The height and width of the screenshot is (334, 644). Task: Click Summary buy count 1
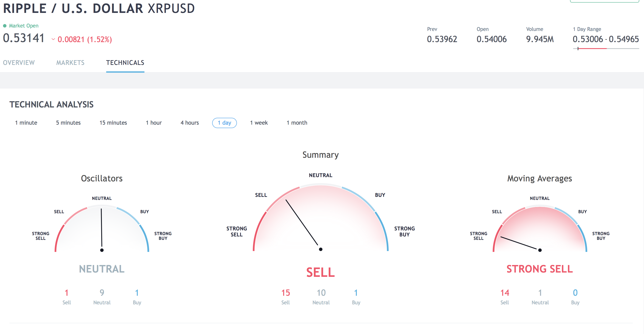[356, 293]
